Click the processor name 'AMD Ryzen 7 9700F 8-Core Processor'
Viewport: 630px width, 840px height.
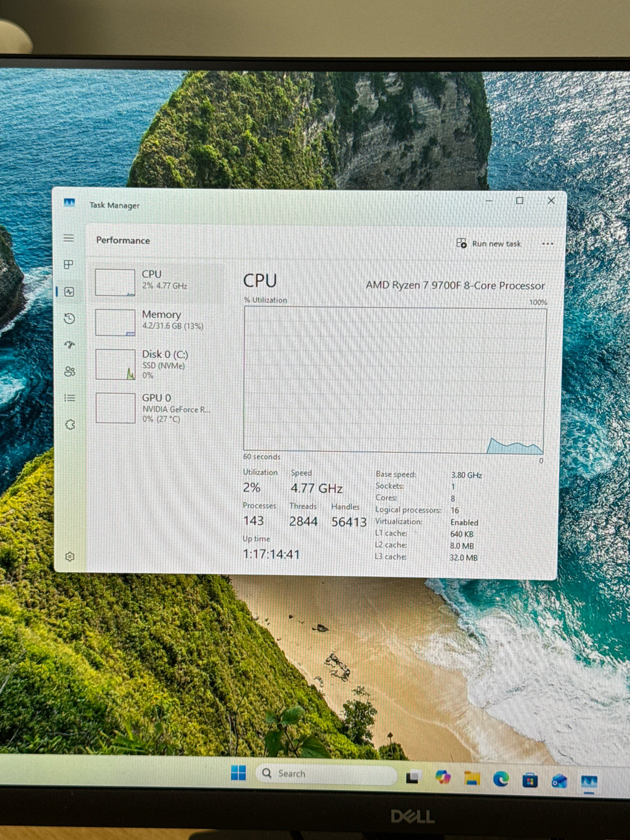(455, 286)
